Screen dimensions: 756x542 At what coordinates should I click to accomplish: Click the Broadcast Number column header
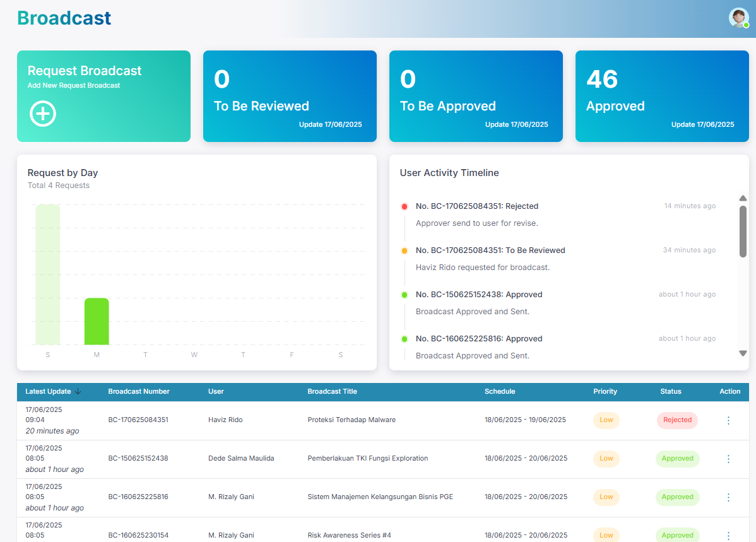click(139, 392)
